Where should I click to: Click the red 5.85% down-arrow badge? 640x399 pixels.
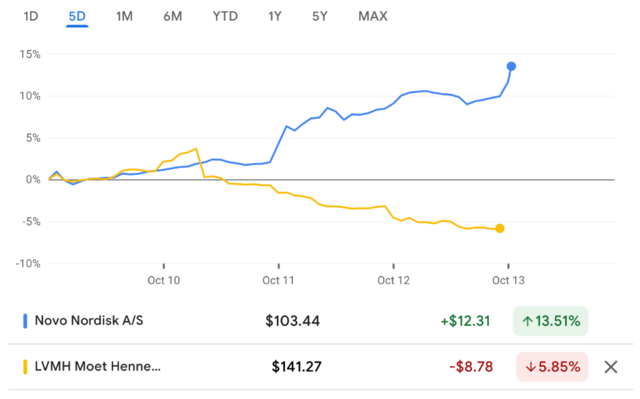coord(552,367)
